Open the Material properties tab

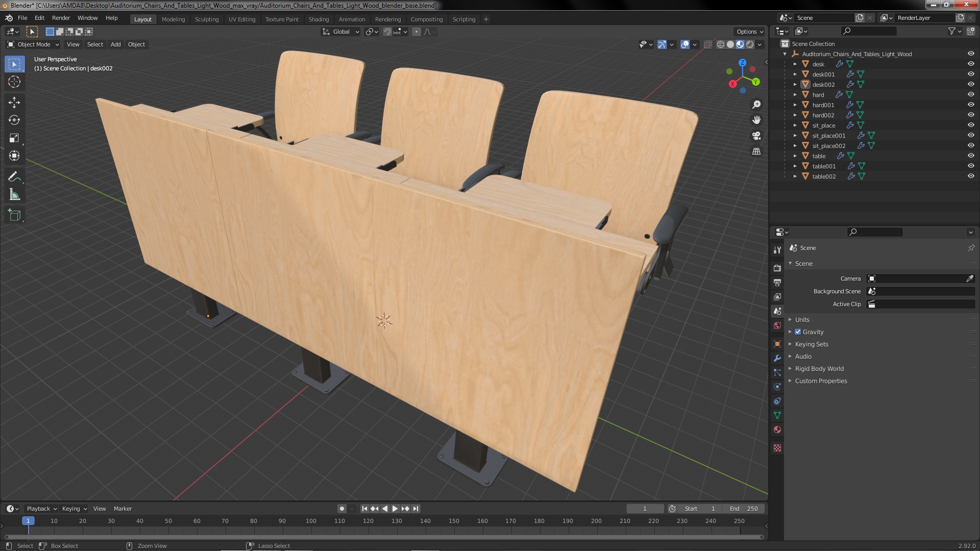tap(777, 430)
